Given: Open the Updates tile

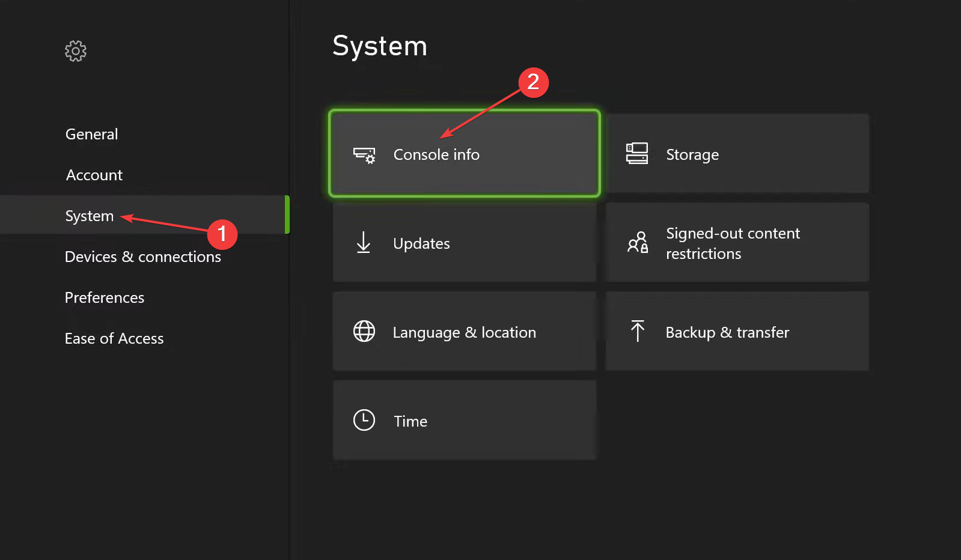Looking at the screenshot, I should click(465, 242).
